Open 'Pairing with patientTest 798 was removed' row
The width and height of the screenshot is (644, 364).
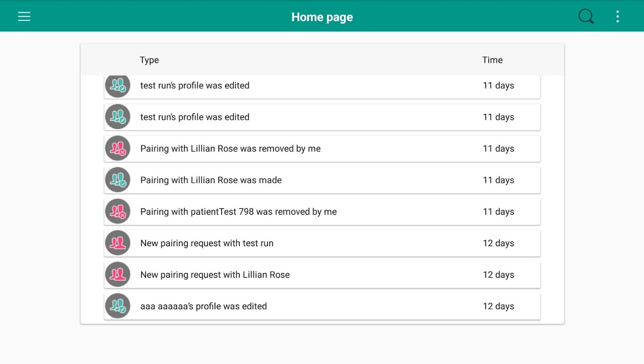pos(238,212)
